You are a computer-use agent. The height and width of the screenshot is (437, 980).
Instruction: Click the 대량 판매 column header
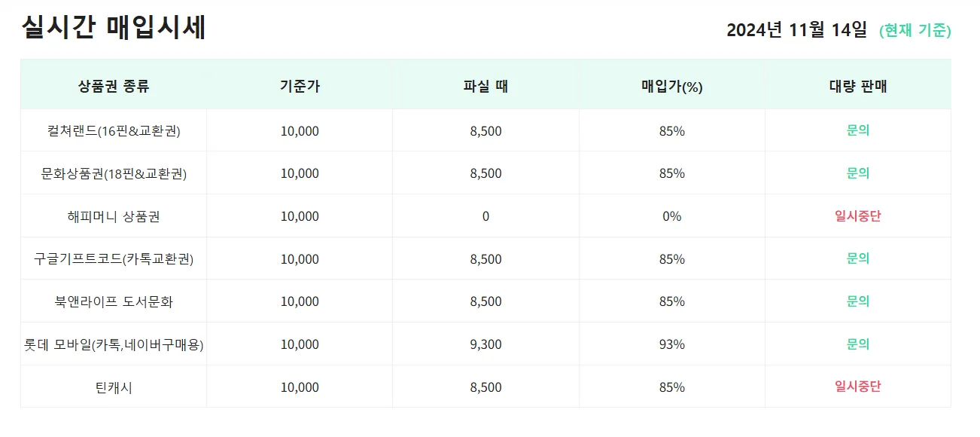pos(858,86)
